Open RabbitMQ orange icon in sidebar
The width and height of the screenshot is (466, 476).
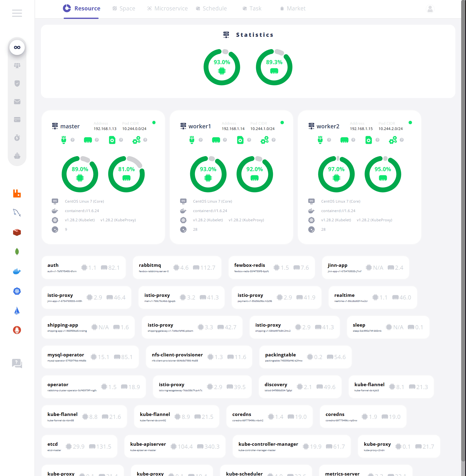tap(17, 193)
